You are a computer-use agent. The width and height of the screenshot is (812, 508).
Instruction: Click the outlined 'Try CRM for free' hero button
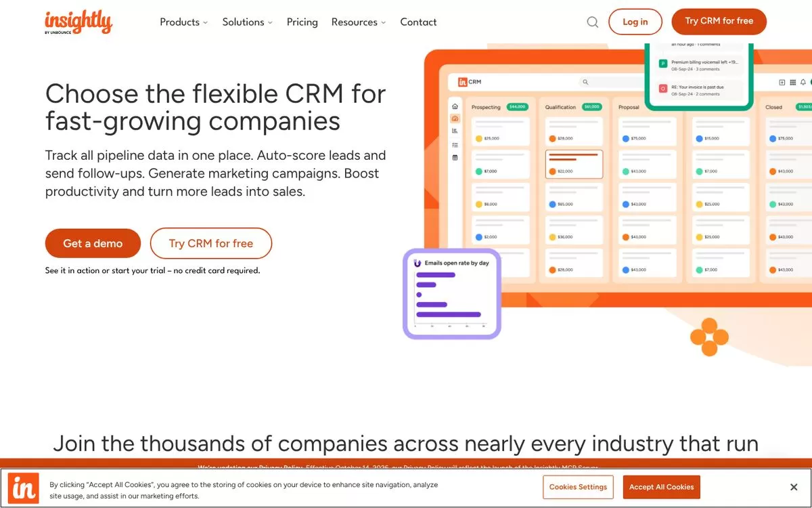pyautogui.click(x=211, y=243)
